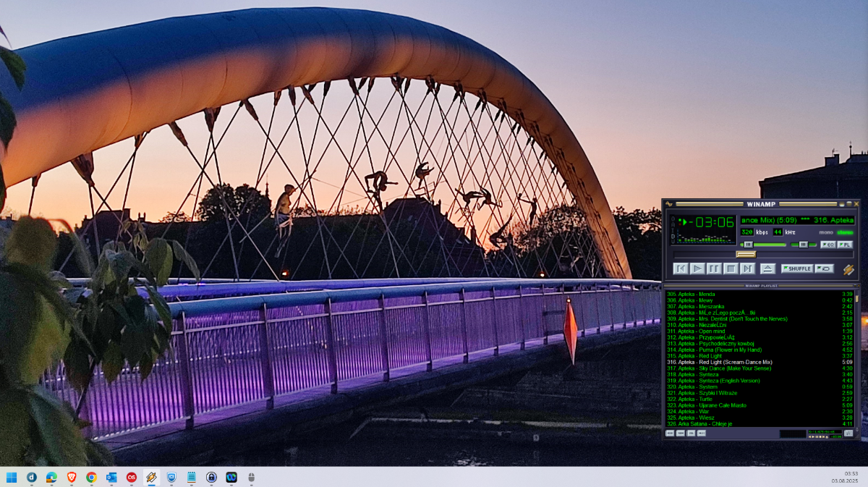Open Brave browser from the taskbar
This screenshot has height=487, width=868.
[x=71, y=477]
